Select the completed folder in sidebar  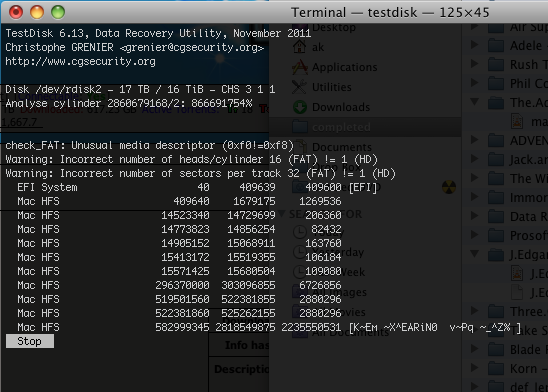coord(365,127)
